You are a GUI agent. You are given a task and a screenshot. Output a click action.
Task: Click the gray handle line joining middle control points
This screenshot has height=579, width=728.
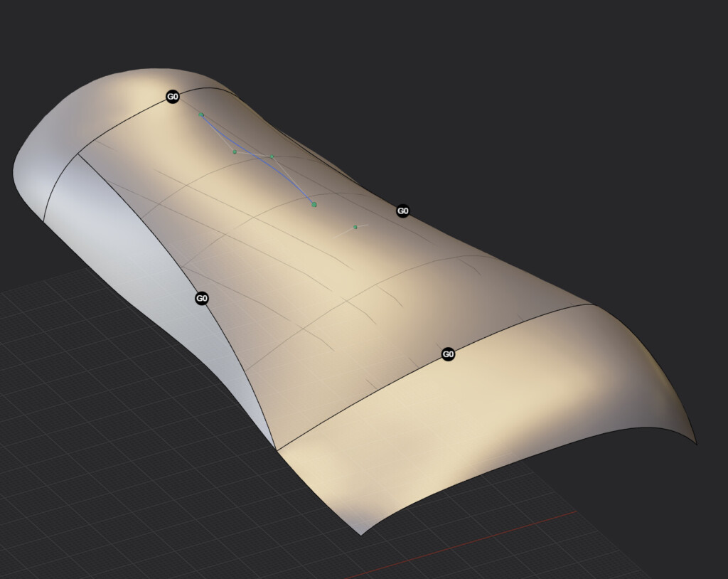tap(254, 154)
